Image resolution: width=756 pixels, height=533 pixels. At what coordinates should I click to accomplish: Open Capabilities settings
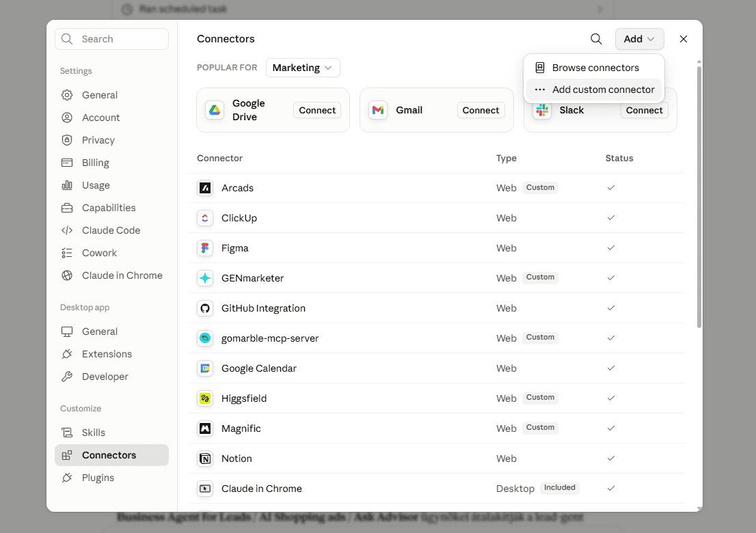pos(112,208)
